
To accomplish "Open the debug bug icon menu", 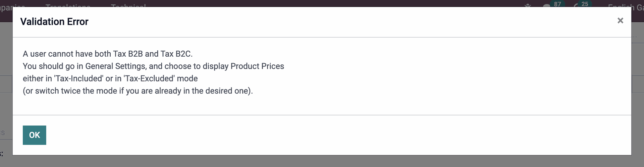I will click(x=528, y=5).
